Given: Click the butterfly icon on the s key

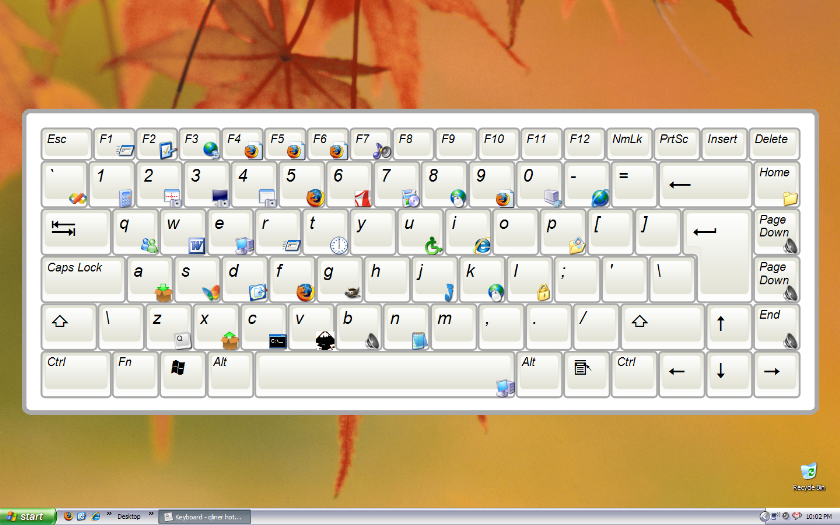Looking at the screenshot, I should click(x=211, y=292).
